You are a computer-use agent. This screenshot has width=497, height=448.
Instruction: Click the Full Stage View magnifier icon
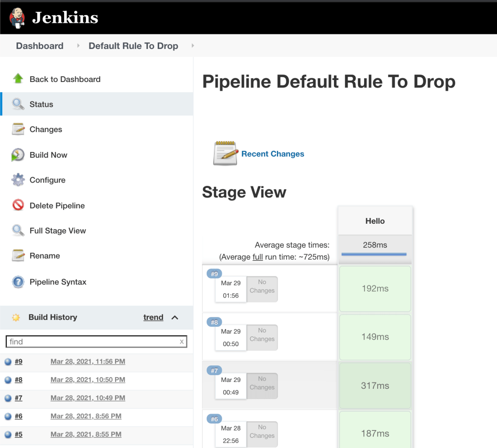pos(18,231)
